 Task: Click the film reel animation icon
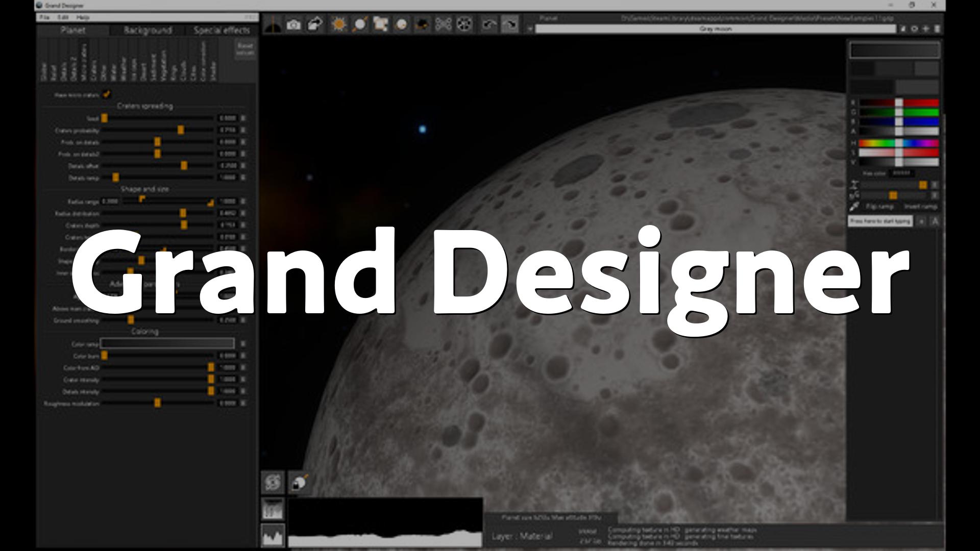[x=464, y=24]
